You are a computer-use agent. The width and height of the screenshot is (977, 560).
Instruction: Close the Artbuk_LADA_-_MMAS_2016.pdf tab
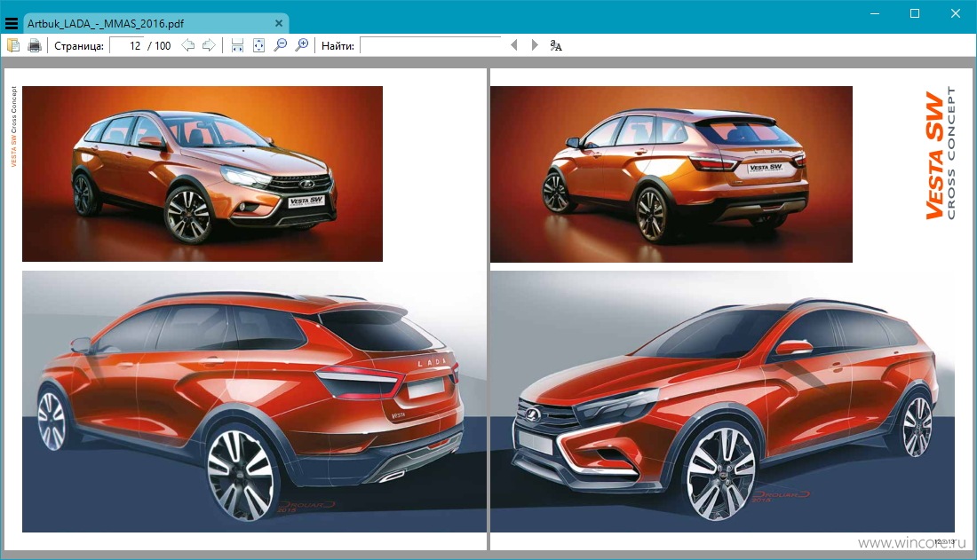(x=279, y=24)
